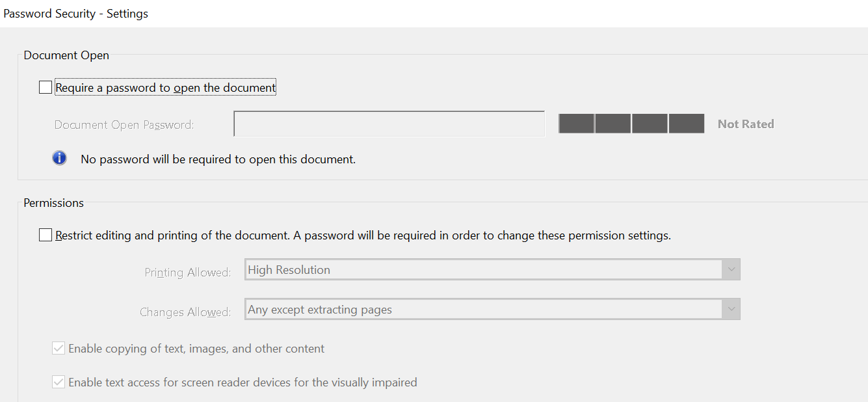The image size is (868, 402).
Task: Click the Document Open section header
Action: pyautogui.click(x=66, y=55)
